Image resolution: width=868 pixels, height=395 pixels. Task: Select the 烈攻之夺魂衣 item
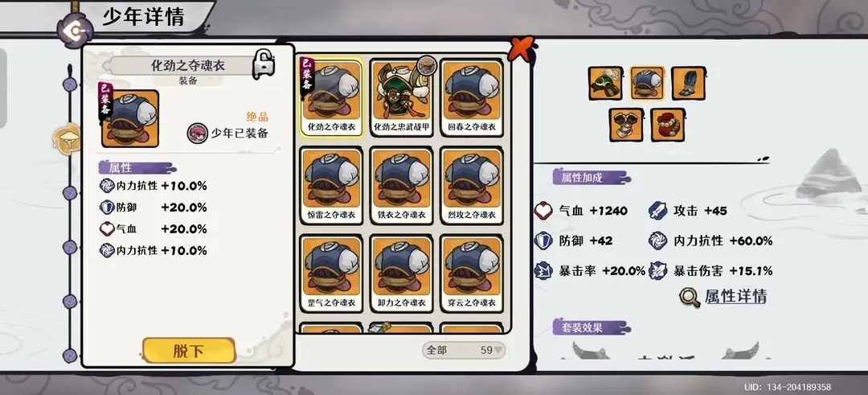click(472, 185)
